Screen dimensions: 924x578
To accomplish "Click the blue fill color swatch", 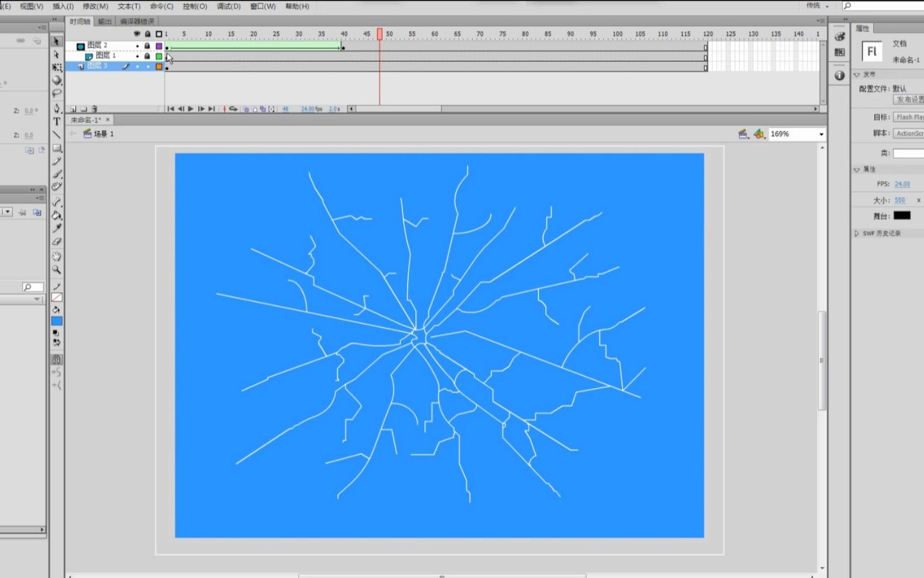I will click(57, 321).
